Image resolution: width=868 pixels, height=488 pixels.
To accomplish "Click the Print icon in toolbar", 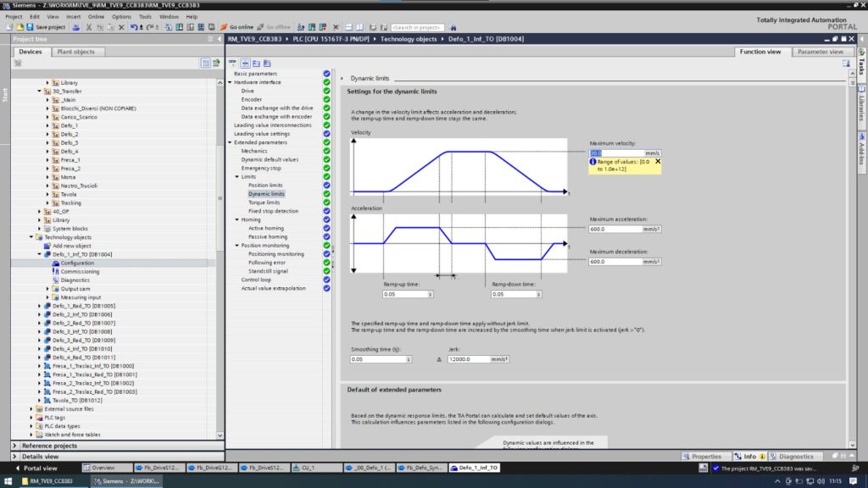I will [75, 27].
